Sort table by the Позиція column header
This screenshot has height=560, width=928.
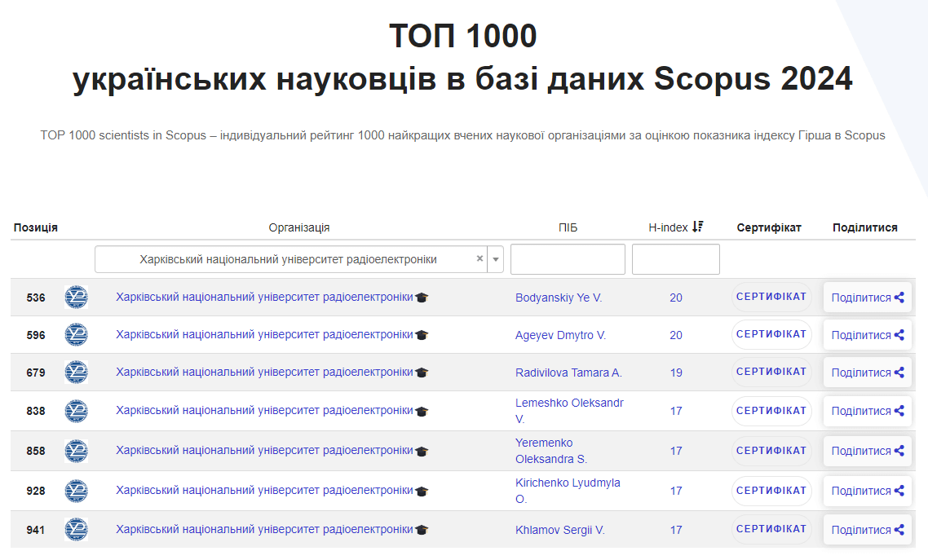click(x=36, y=227)
